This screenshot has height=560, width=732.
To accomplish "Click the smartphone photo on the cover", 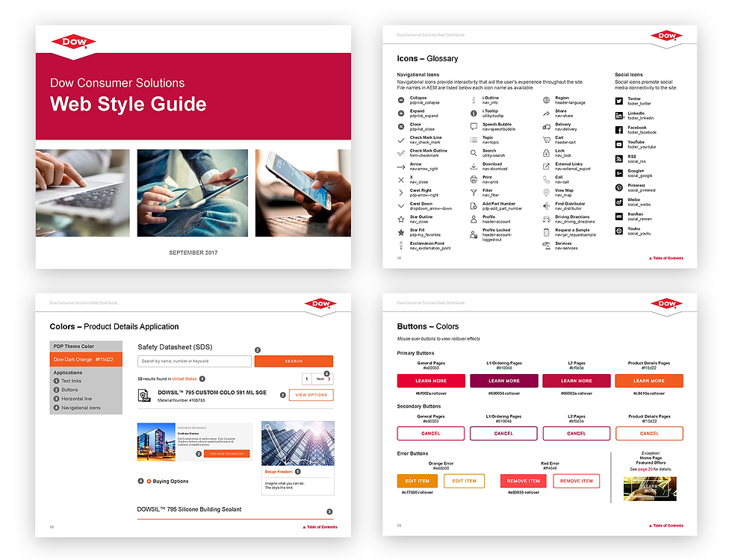I will 303,193.
